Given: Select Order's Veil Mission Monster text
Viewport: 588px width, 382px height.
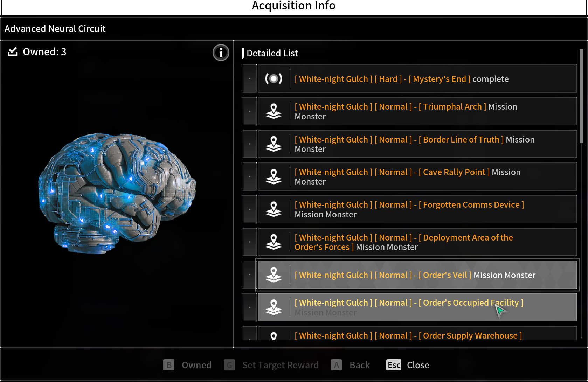Looking at the screenshot, I should (x=415, y=275).
